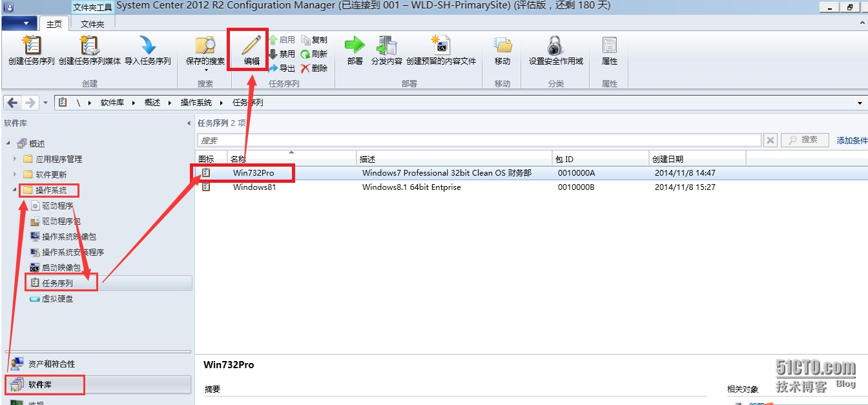Select Boot Images (启动映像包) tree item
This screenshot has width=868, height=405.
tap(56, 267)
